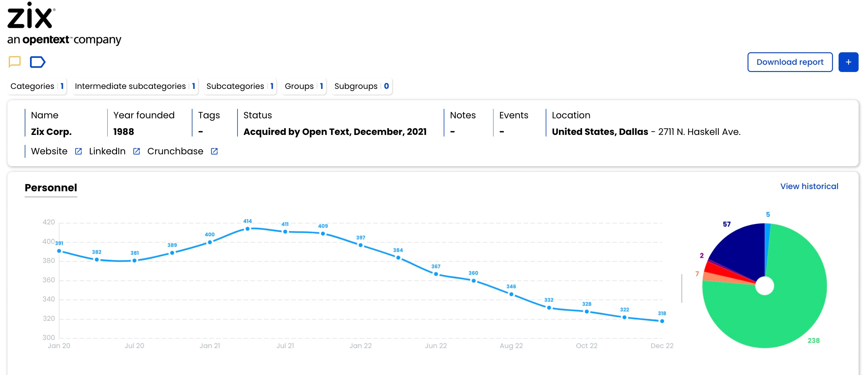868x375 pixels.
Task: Select the Groups chip
Action: click(x=304, y=86)
